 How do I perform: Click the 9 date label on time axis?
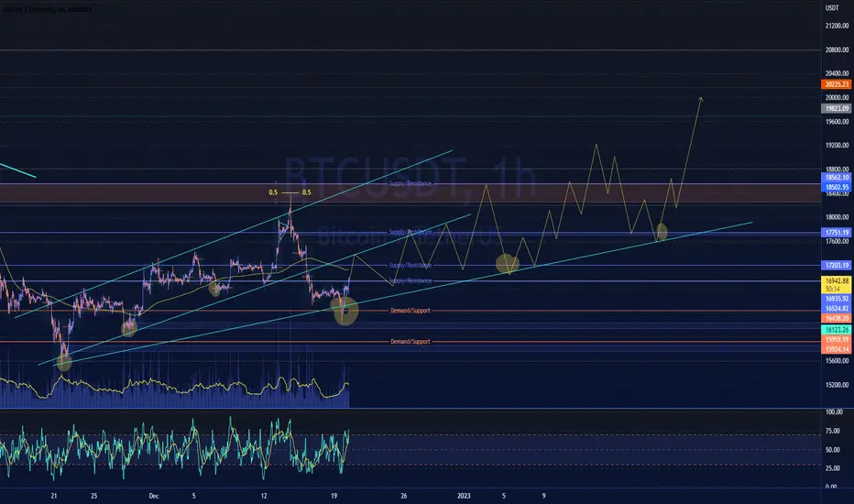[x=543, y=496]
